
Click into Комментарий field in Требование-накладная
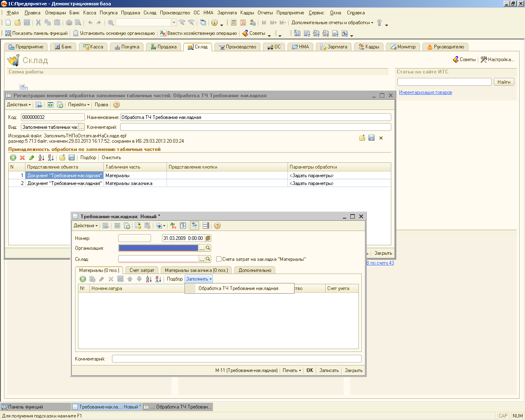pyautogui.click(x=237, y=359)
